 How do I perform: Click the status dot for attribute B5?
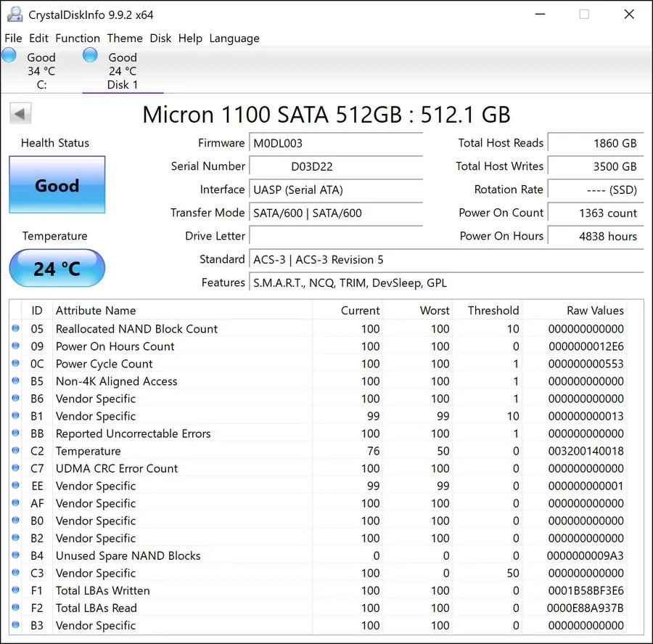pyautogui.click(x=16, y=380)
